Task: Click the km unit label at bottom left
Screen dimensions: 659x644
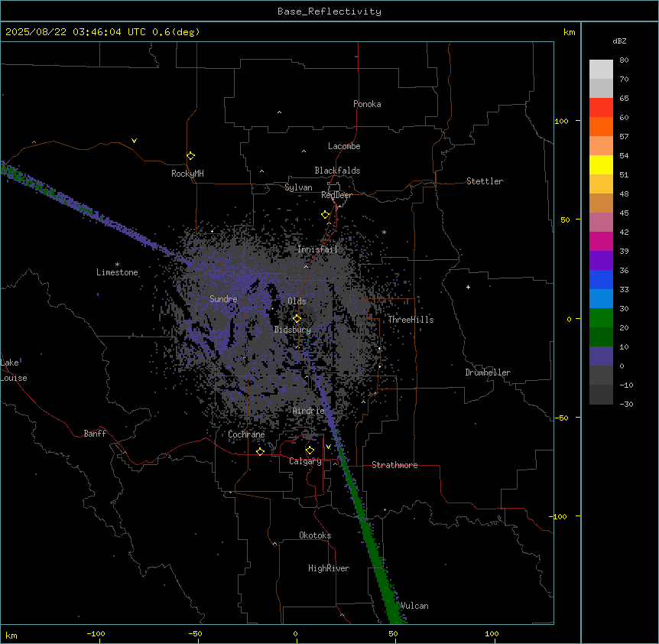Action: point(11,635)
